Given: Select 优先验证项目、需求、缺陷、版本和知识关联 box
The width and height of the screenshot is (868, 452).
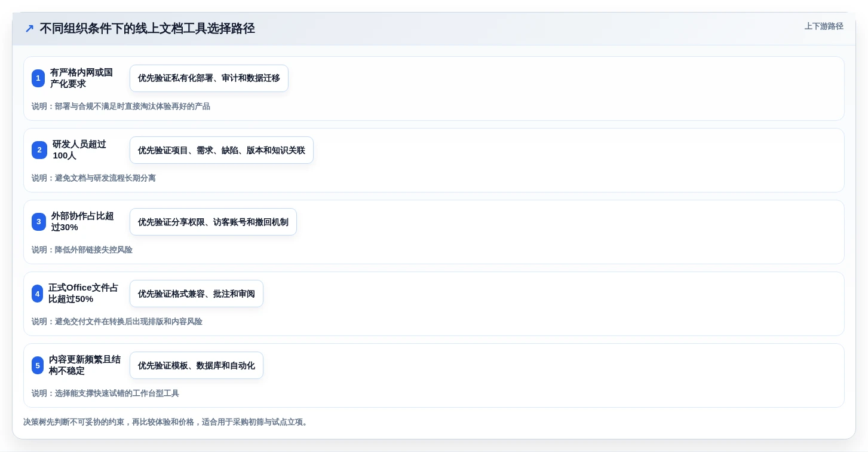Looking at the screenshot, I should tap(222, 150).
